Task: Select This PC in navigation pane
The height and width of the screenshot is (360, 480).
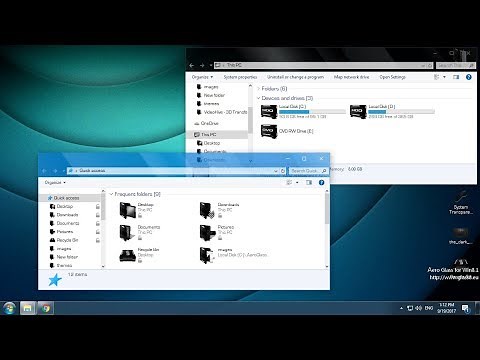Action: (218, 134)
